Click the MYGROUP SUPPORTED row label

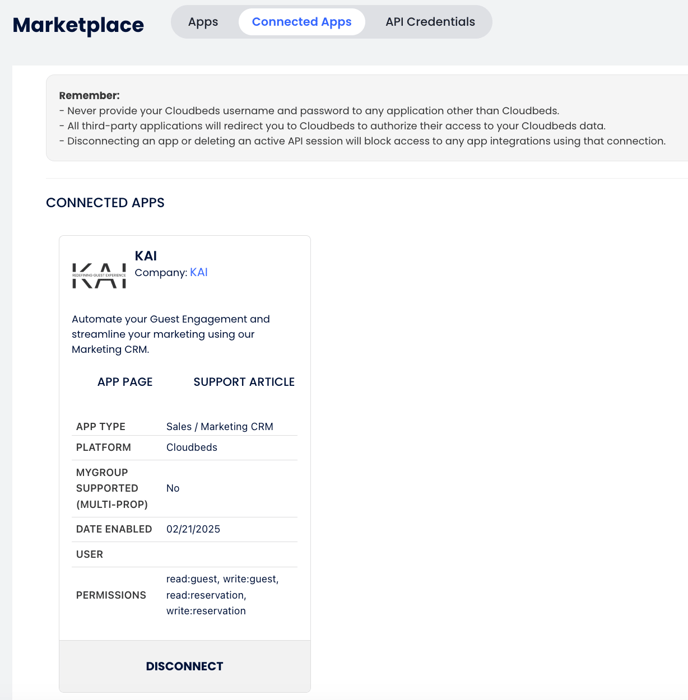pos(112,488)
